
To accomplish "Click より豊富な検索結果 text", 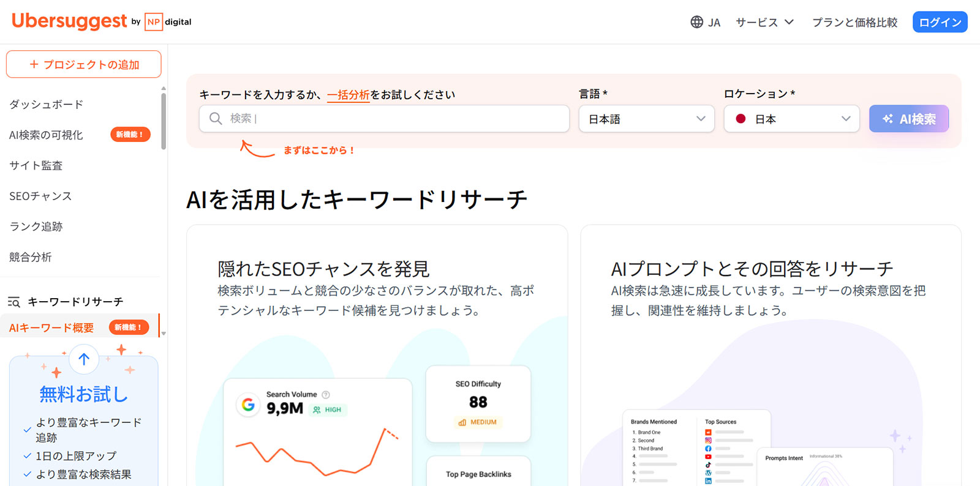I will [x=83, y=474].
